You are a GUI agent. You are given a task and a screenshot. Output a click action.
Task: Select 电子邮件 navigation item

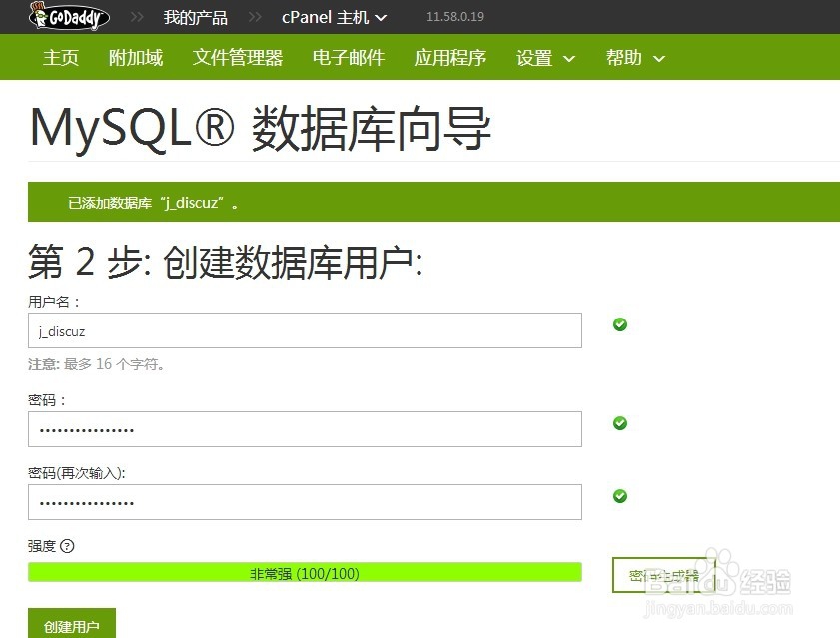click(349, 57)
